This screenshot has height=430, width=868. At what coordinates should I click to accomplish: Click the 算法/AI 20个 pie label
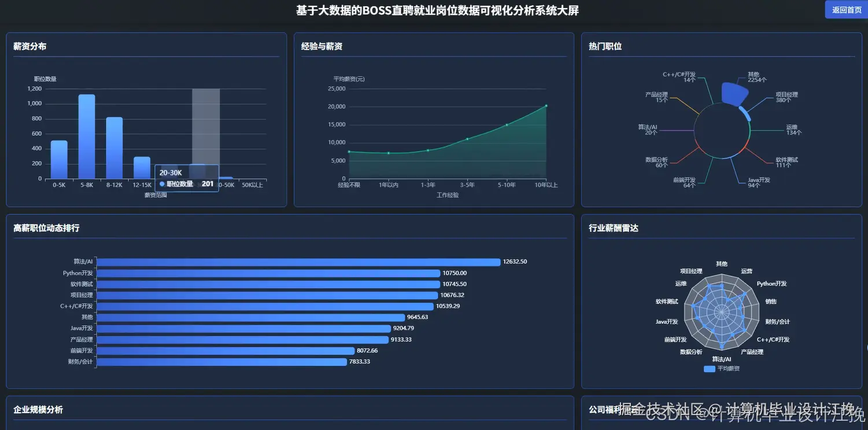pyautogui.click(x=648, y=129)
